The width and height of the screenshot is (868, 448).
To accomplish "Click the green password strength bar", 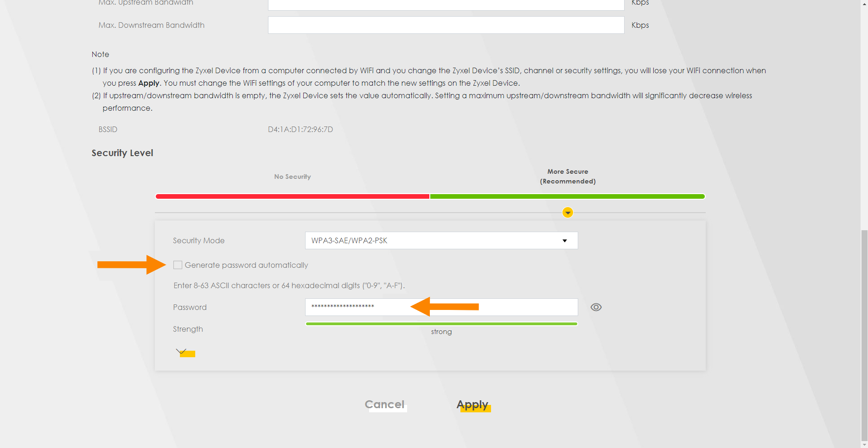I will click(x=441, y=324).
